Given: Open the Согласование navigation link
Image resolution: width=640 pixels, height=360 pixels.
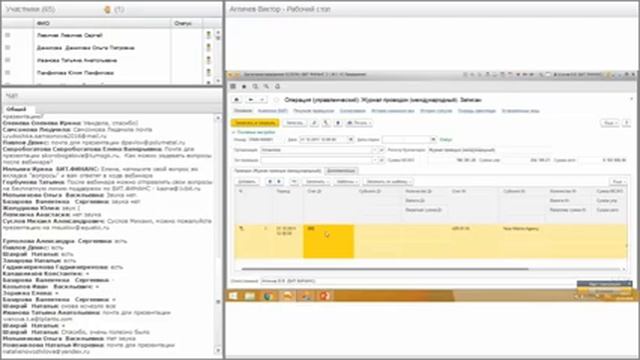Looking at the screenshot, I should coord(353,111).
